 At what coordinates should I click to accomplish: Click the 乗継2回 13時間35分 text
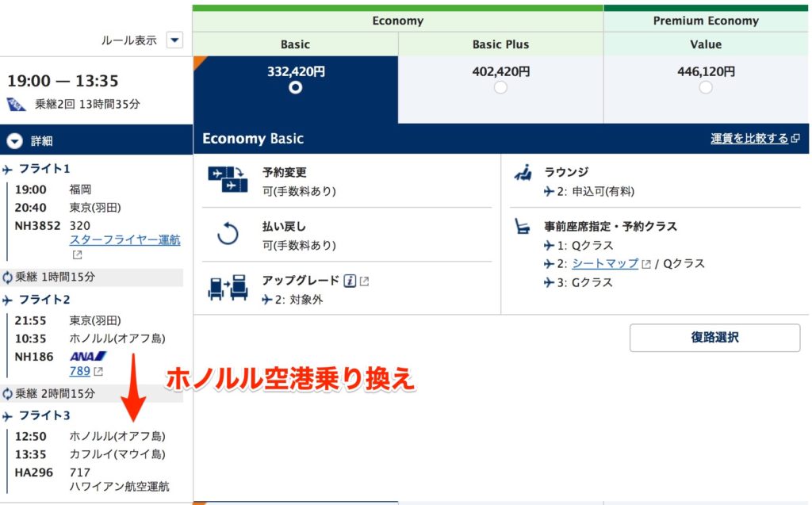tap(87, 104)
